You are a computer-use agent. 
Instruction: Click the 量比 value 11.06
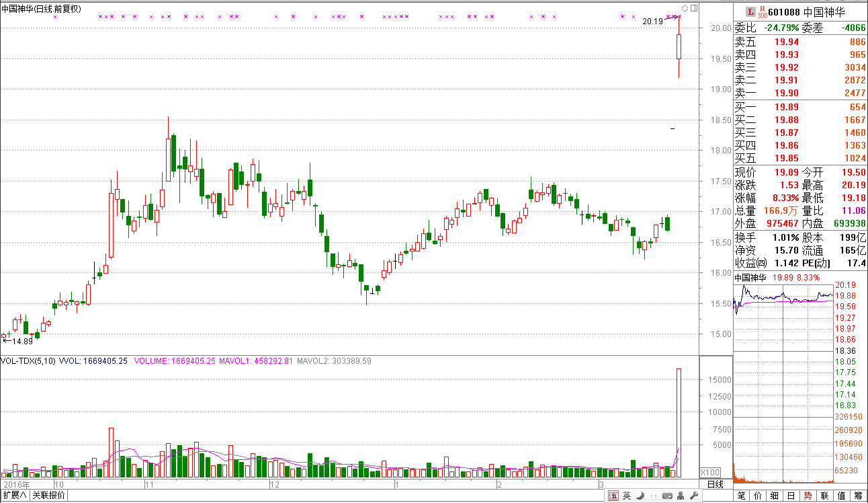coord(854,211)
